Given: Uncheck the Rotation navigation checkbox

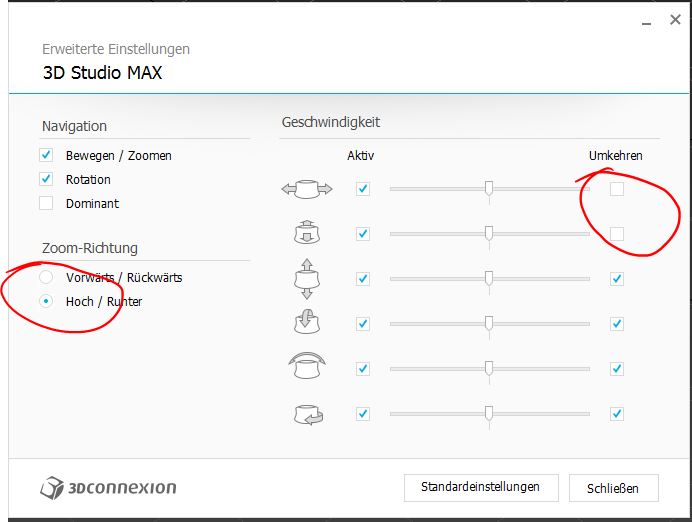Looking at the screenshot, I should (46, 179).
